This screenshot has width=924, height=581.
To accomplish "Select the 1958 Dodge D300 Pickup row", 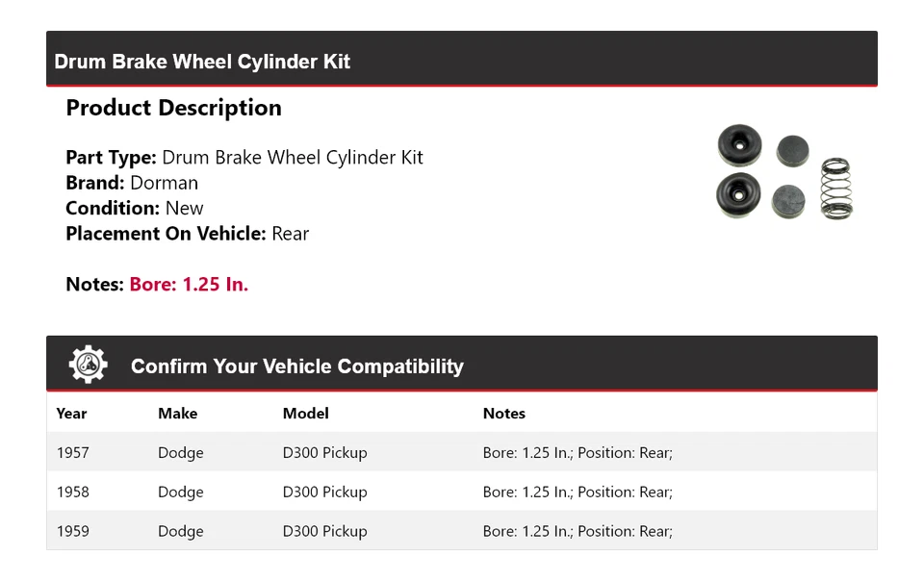I will click(x=461, y=492).
